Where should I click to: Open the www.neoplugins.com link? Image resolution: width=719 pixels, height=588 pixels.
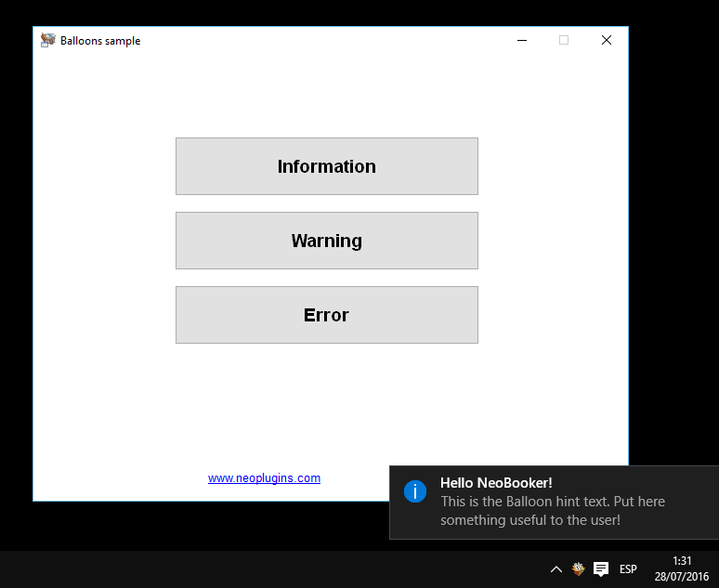pyautogui.click(x=264, y=477)
